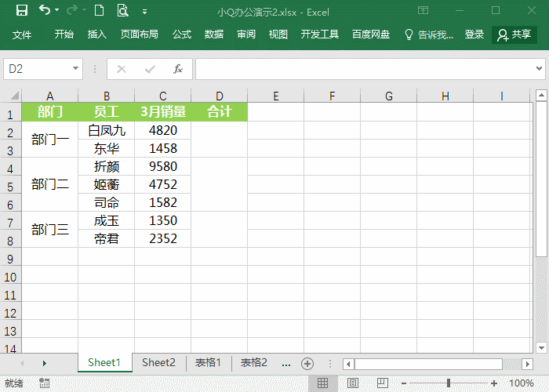
Task: Select column D header
Action: point(220,96)
